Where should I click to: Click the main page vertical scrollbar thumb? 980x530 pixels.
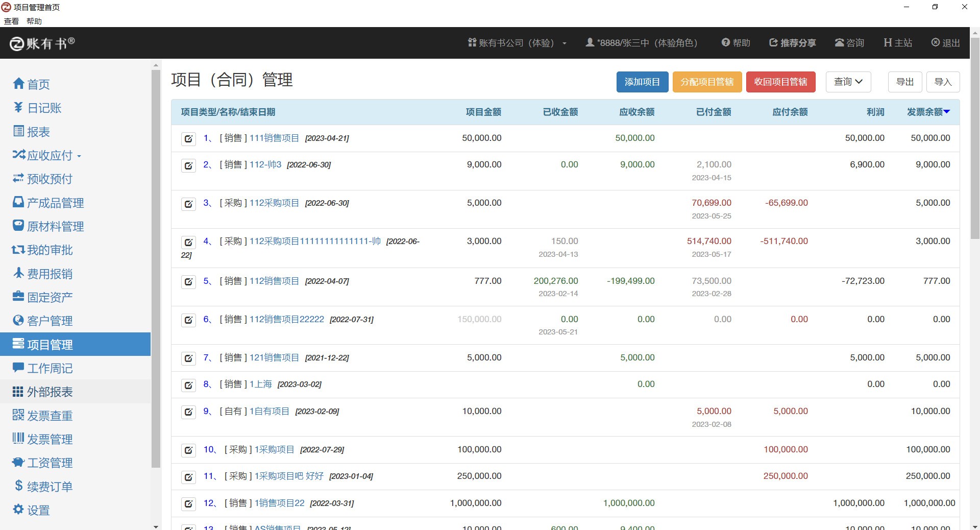pos(974,138)
